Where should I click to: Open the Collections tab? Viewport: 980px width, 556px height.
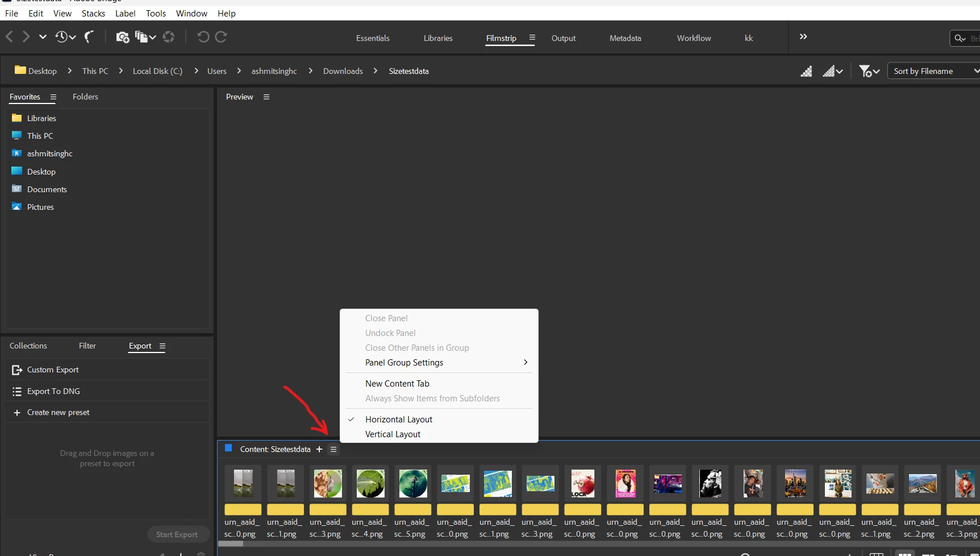28,346
